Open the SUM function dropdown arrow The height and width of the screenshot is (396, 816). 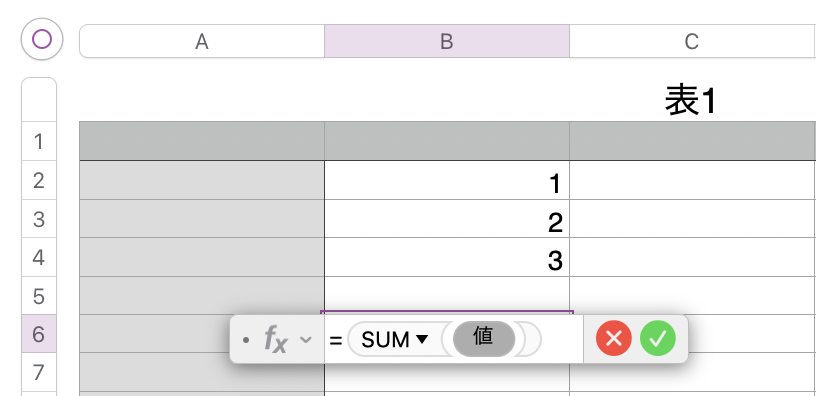coord(422,340)
